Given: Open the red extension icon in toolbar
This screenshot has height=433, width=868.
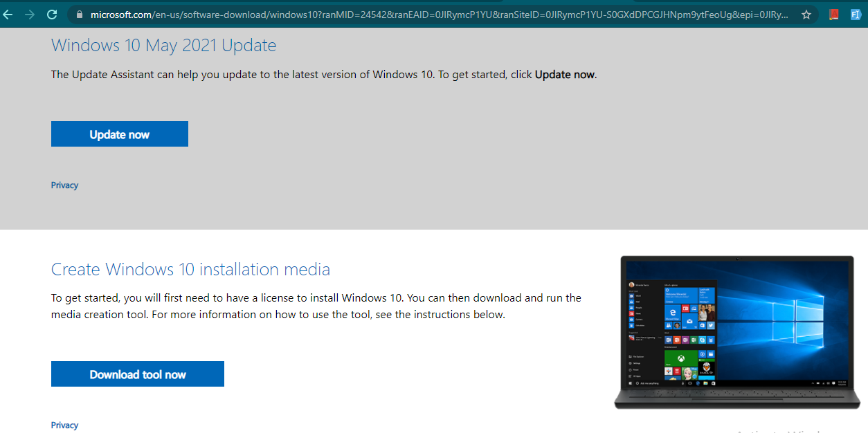Looking at the screenshot, I should click(834, 15).
